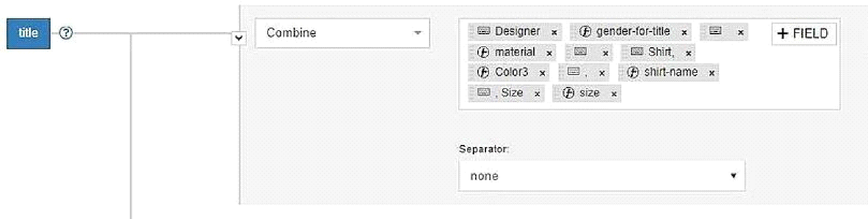Remove the Designer text chip

coord(554,33)
